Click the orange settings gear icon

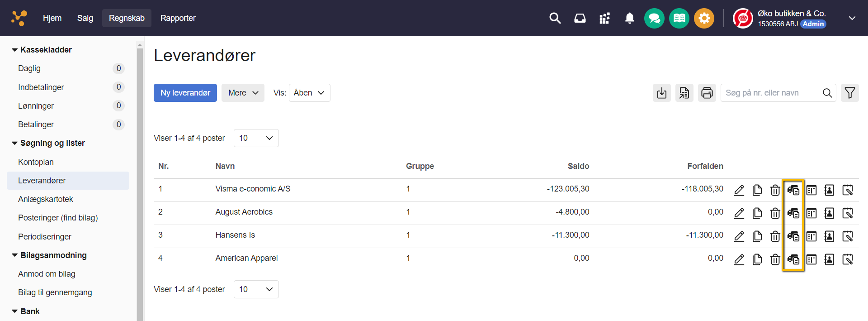click(704, 18)
